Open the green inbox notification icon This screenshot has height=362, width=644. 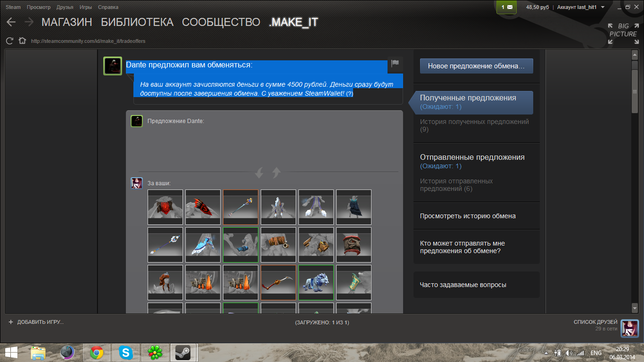pyautogui.click(x=507, y=7)
